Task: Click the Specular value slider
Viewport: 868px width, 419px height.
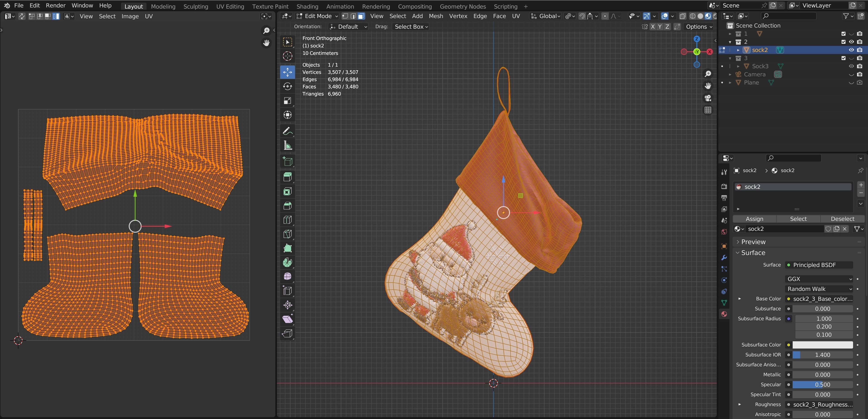Action: 823,385
